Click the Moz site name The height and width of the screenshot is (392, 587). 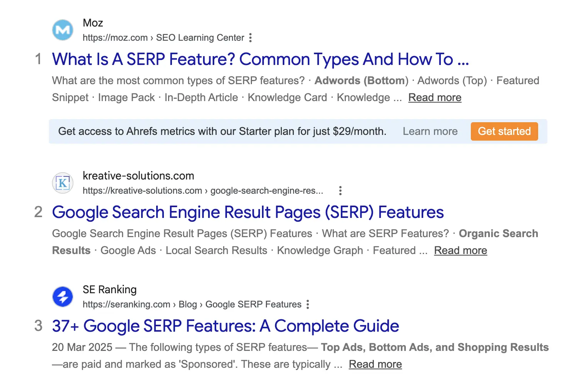[93, 23]
